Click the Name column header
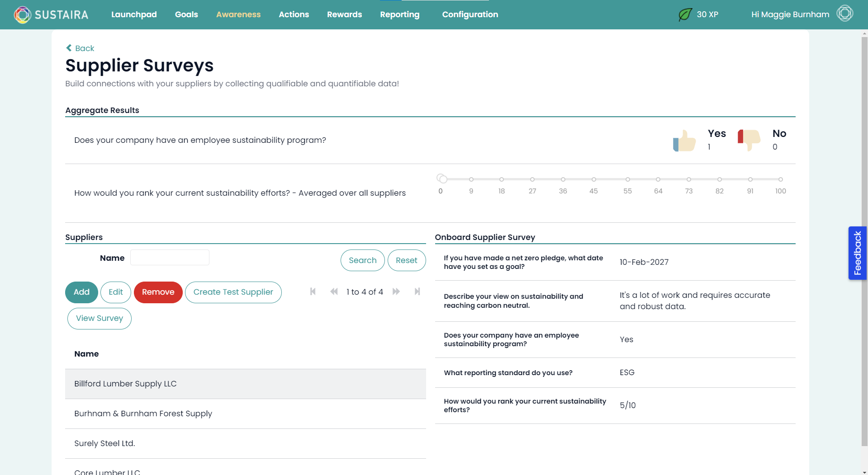Viewport: 868px width, 475px height. point(86,354)
